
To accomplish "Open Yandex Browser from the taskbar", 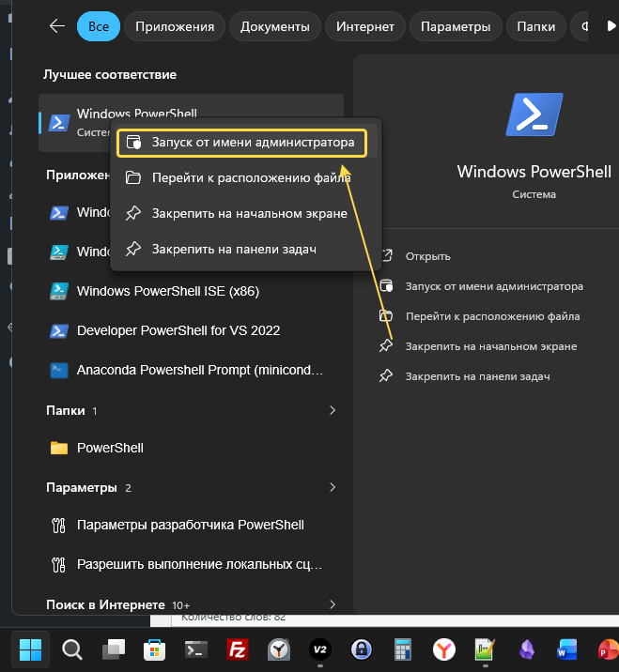I will click(x=444, y=649).
